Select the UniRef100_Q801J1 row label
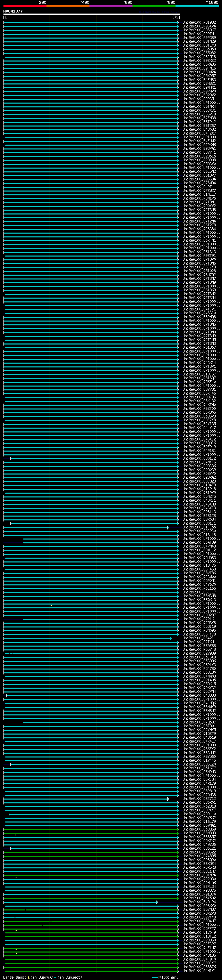The height and width of the screenshot is (980, 222). click(199, 523)
